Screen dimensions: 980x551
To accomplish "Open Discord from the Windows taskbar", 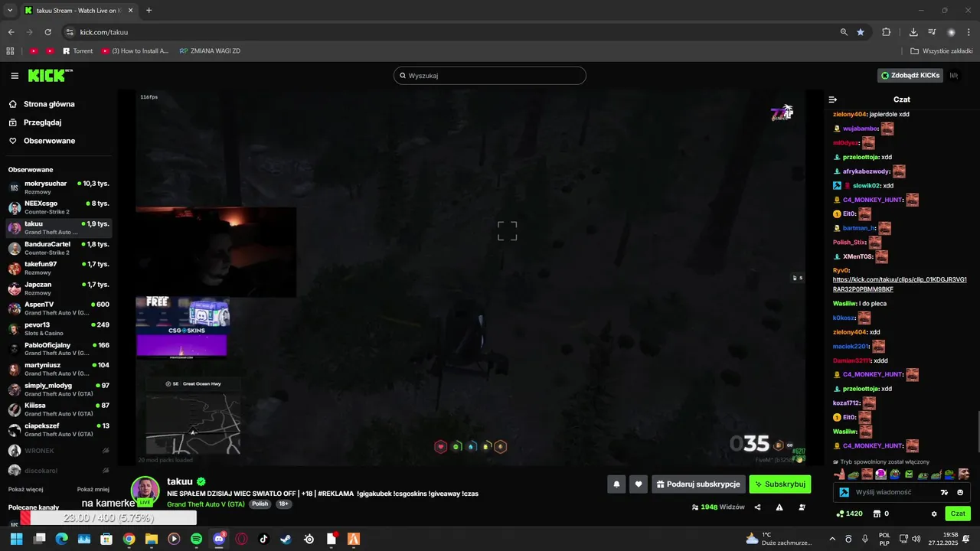I will 219,539.
